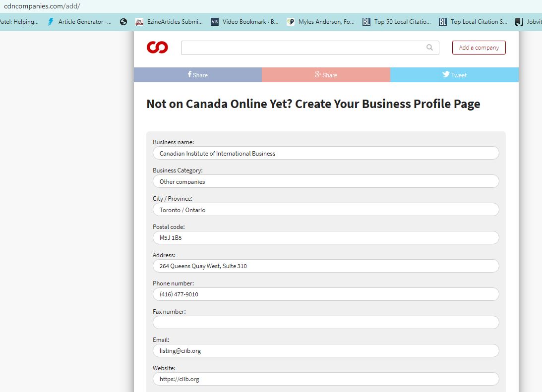Click the globe bookmark icon
This screenshot has width=542, height=392.
click(123, 22)
